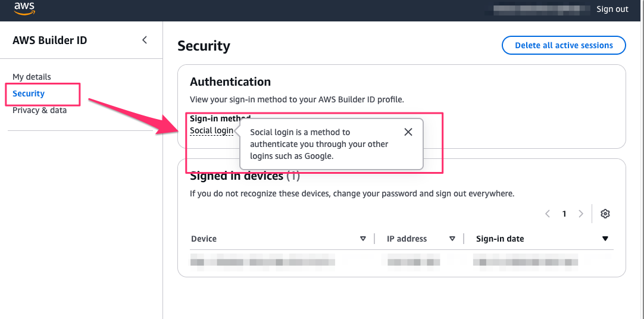
Task: Go to next page of devices
Action: [x=581, y=214]
